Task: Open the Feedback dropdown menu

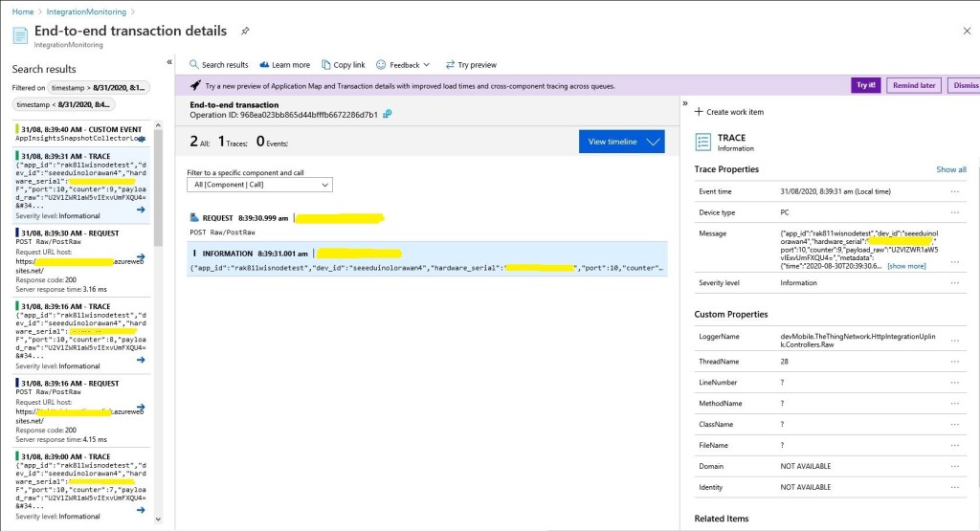Action: [x=403, y=65]
